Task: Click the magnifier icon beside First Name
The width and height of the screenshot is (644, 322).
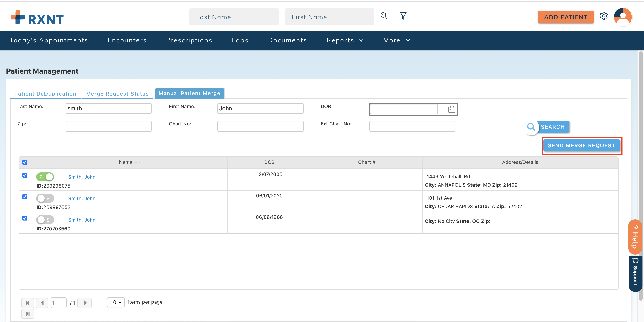Action: tap(384, 16)
